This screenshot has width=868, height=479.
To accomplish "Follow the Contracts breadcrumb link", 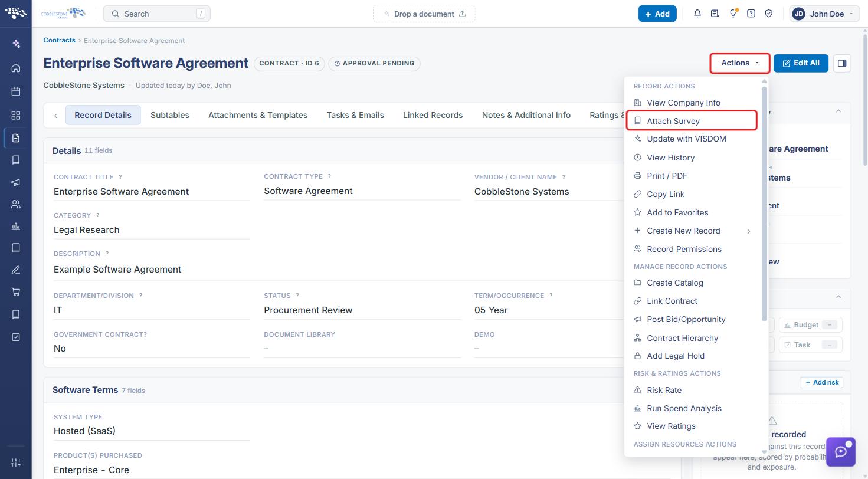I will point(59,40).
